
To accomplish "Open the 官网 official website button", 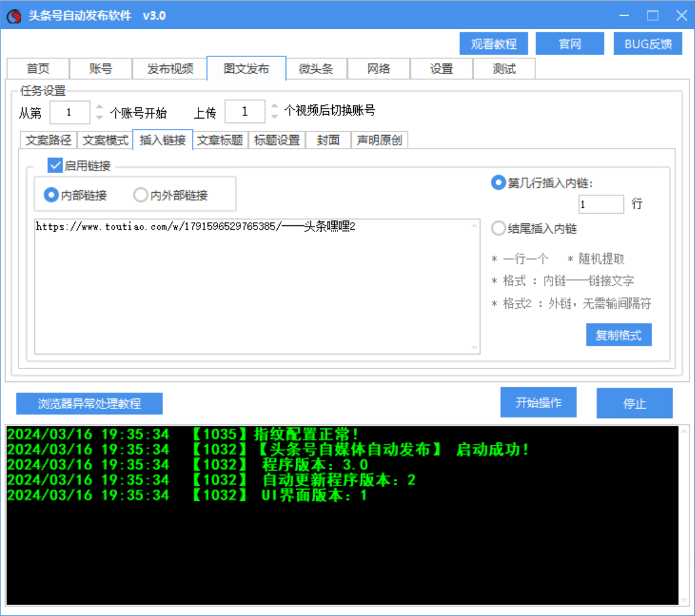I will coord(569,44).
